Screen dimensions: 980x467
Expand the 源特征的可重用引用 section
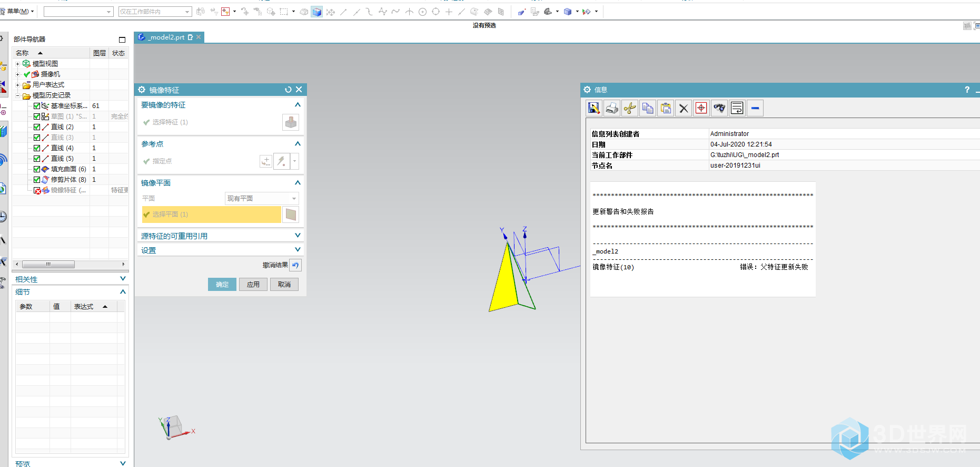click(x=220, y=236)
